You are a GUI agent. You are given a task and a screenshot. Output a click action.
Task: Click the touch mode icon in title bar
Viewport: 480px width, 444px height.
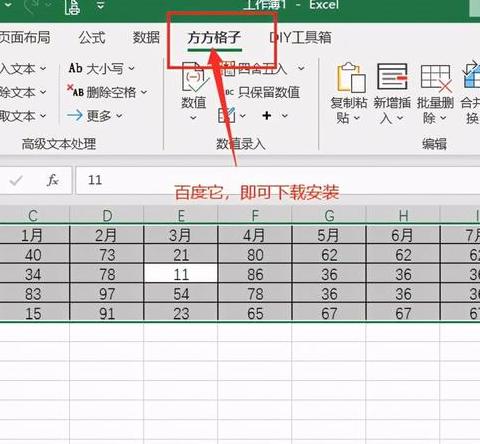[72, 7]
